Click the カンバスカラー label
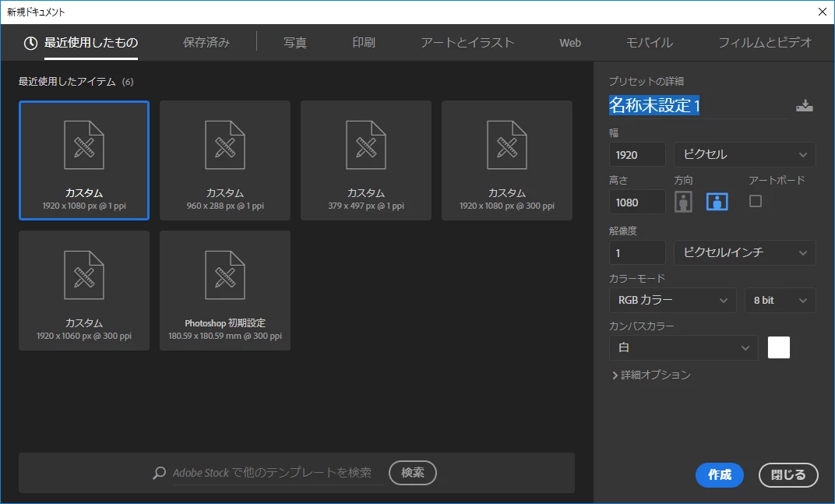This screenshot has height=504, width=835. click(x=641, y=326)
